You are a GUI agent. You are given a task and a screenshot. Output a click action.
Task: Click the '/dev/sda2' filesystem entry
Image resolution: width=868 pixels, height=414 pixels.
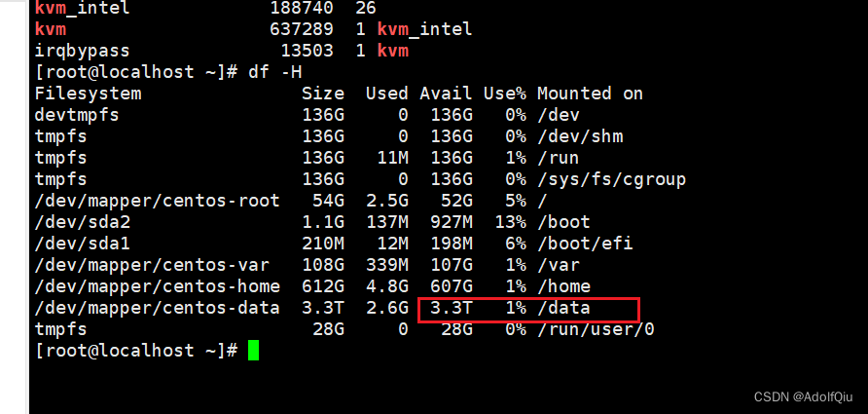coord(83,222)
